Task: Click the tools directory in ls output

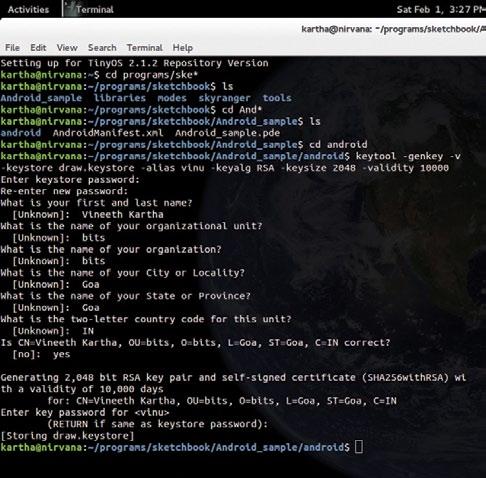Action: 277,98
